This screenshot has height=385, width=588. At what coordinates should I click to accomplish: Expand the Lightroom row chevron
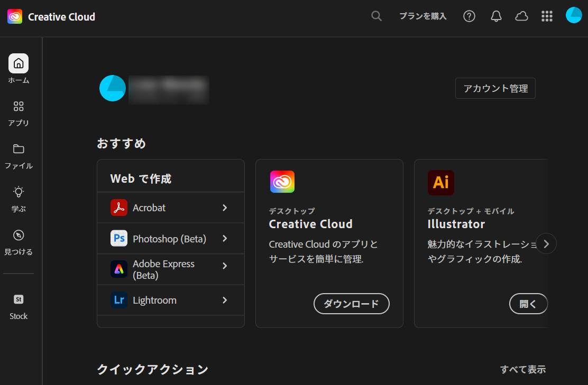pyautogui.click(x=225, y=300)
